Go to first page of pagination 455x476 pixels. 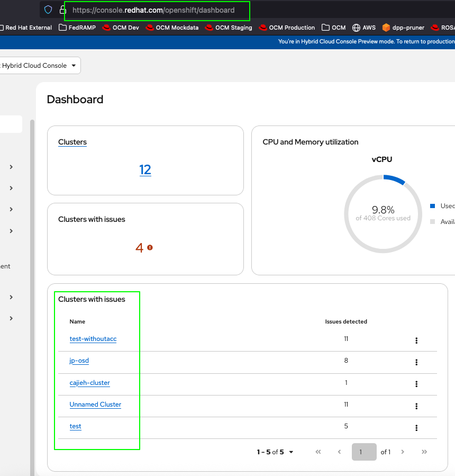(318, 452)
